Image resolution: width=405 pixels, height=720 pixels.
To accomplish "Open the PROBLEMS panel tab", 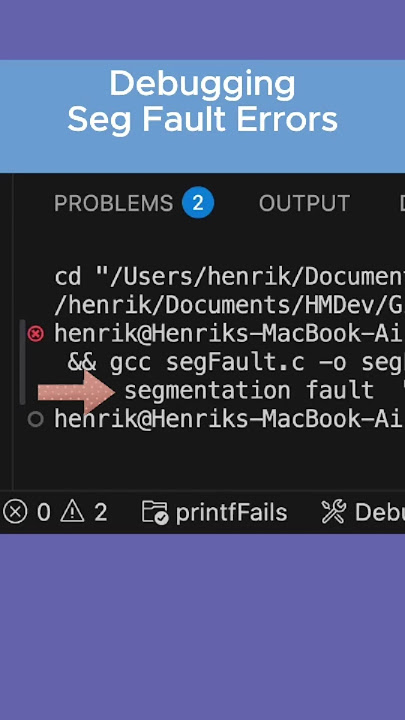I will [x=113, y=203].
